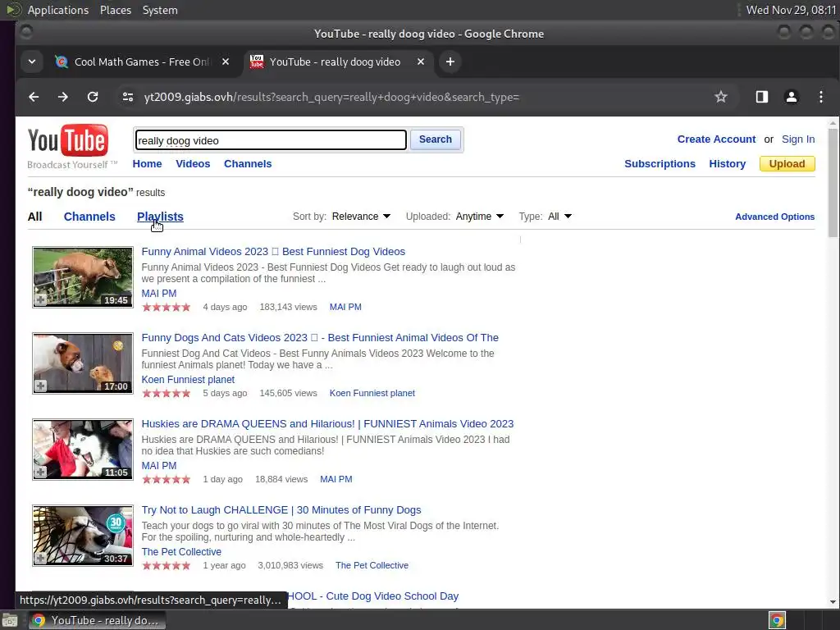The height and width of the screenshot is (630, 840).
Task: Click Create Account link
Action: 716,139
